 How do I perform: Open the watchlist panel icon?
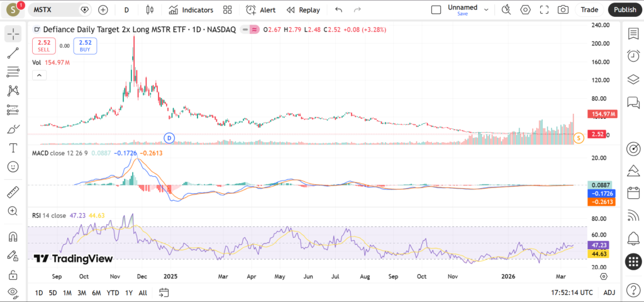pos(633,33)
